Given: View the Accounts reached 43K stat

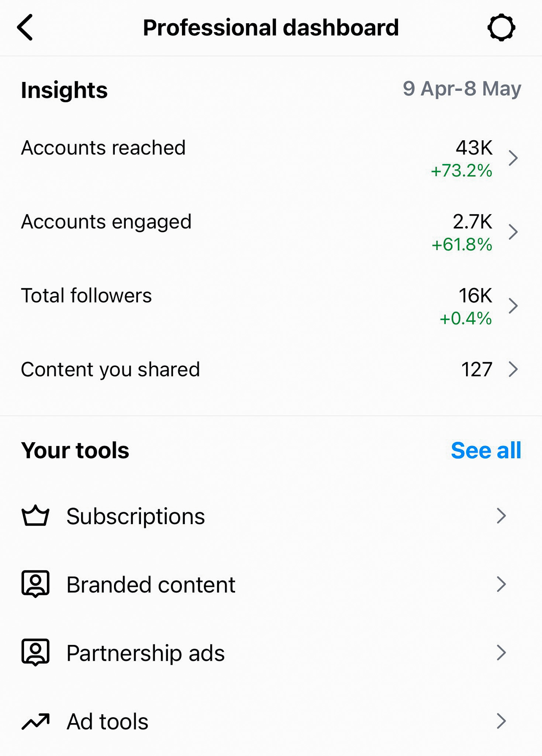Looking at the screenshot, I should (x=474, y=148).
